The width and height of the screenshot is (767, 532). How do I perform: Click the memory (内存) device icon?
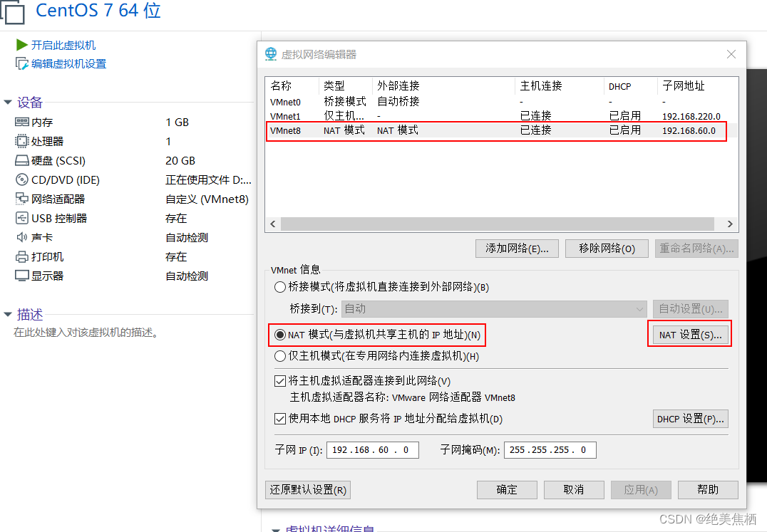pos(22,122)
